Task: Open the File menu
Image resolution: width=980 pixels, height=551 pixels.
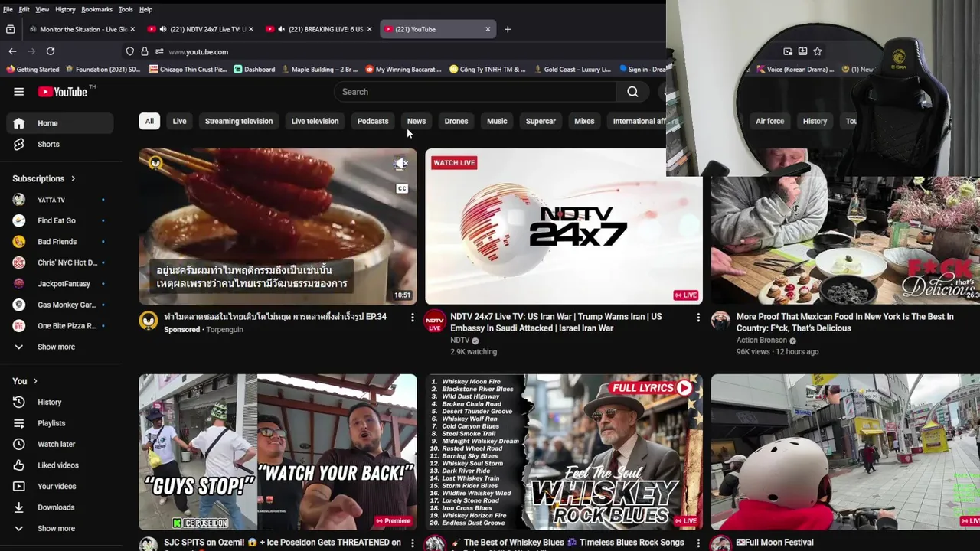Action: click(x=8, y=9)
